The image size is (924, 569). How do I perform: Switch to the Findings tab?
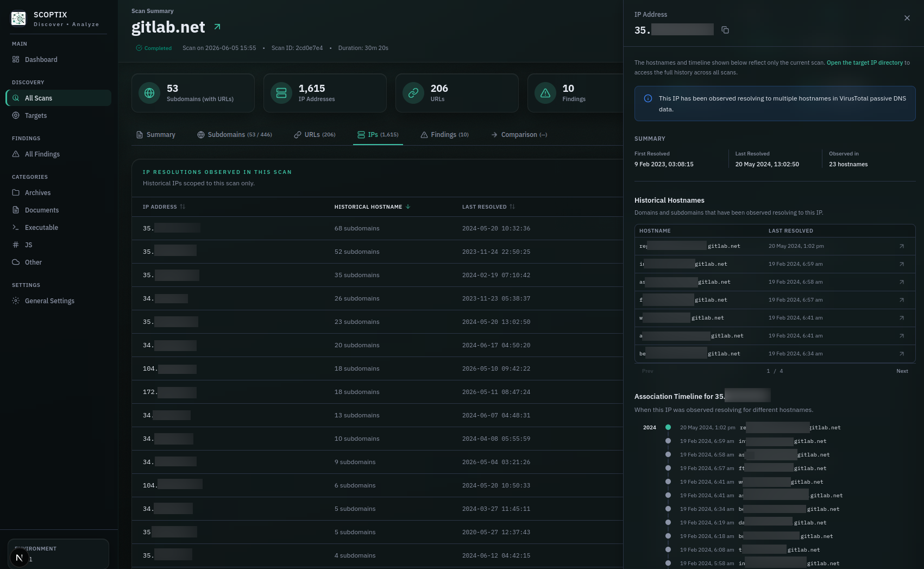[x=444, y=135]
